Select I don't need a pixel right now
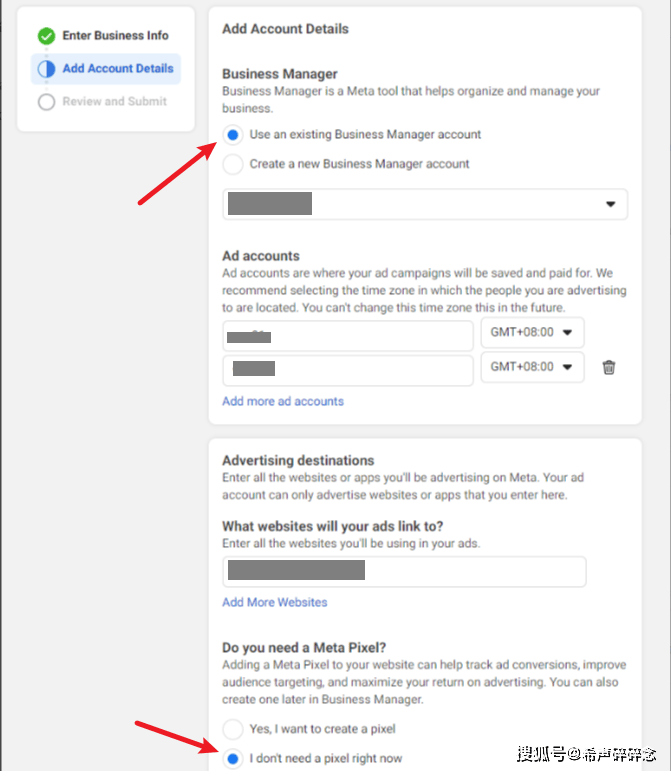 point(233,759)
